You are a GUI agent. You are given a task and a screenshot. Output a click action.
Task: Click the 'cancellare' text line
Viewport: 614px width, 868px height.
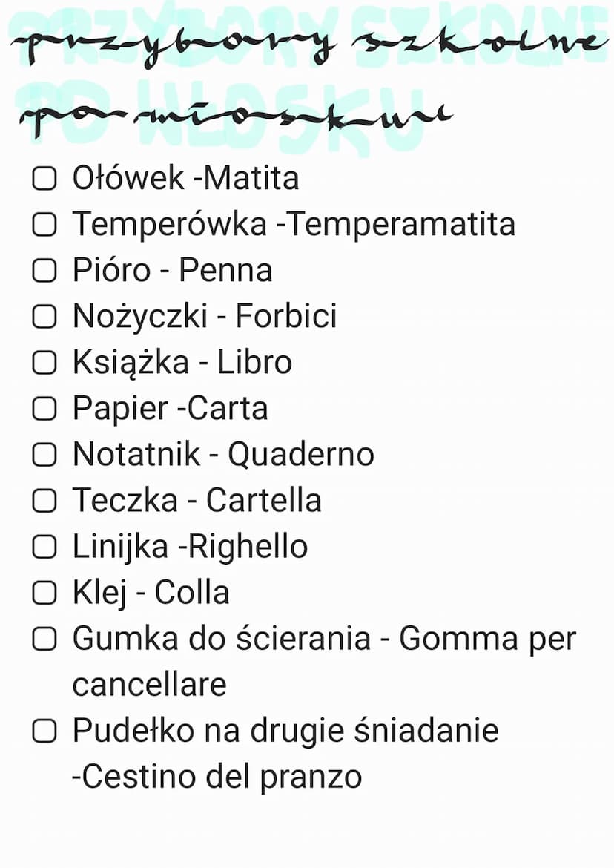click(149, 685)
